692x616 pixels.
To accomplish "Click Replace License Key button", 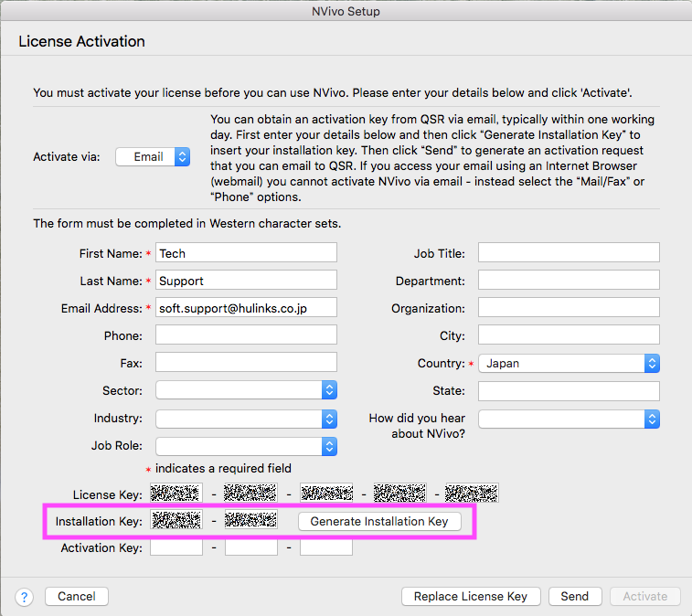I will 471,597.
